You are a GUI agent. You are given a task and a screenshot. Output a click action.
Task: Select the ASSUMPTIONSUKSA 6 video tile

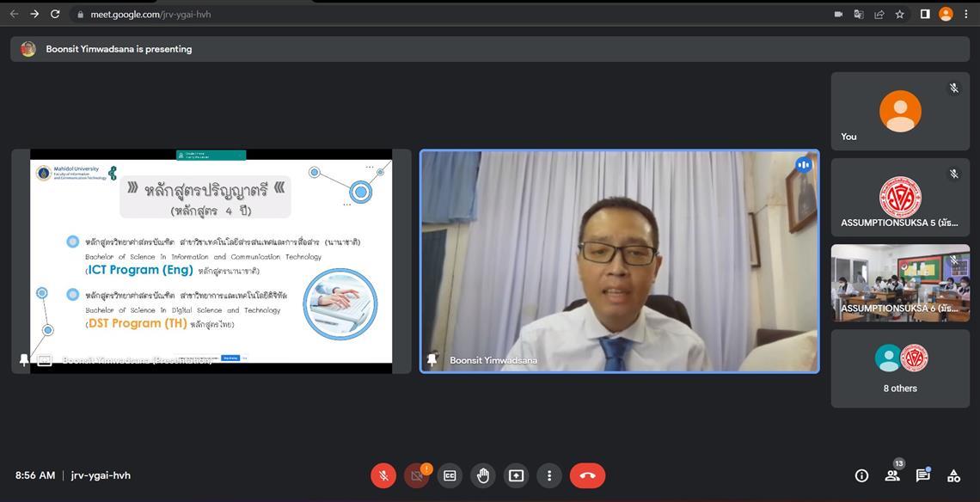[x=900, y=283]
